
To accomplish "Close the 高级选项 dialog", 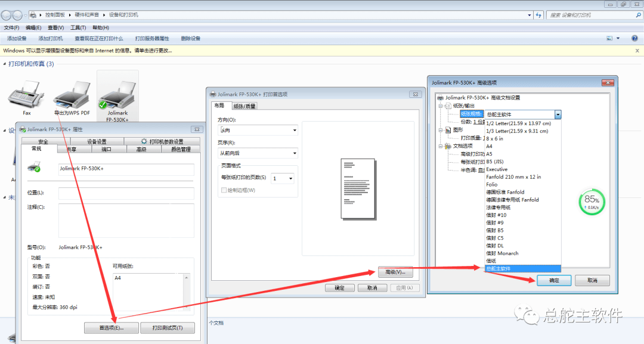I will click(608, 82).
